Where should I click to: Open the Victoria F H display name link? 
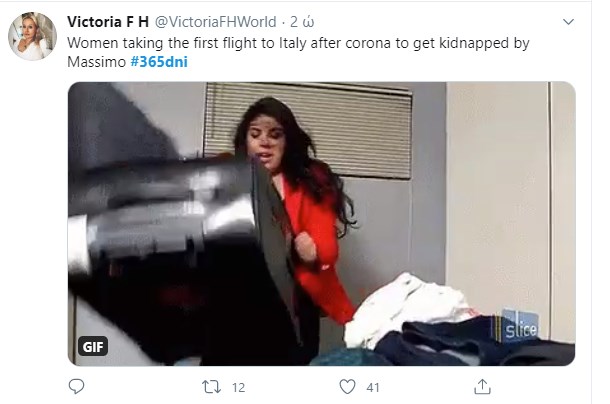tap(108, 22)
